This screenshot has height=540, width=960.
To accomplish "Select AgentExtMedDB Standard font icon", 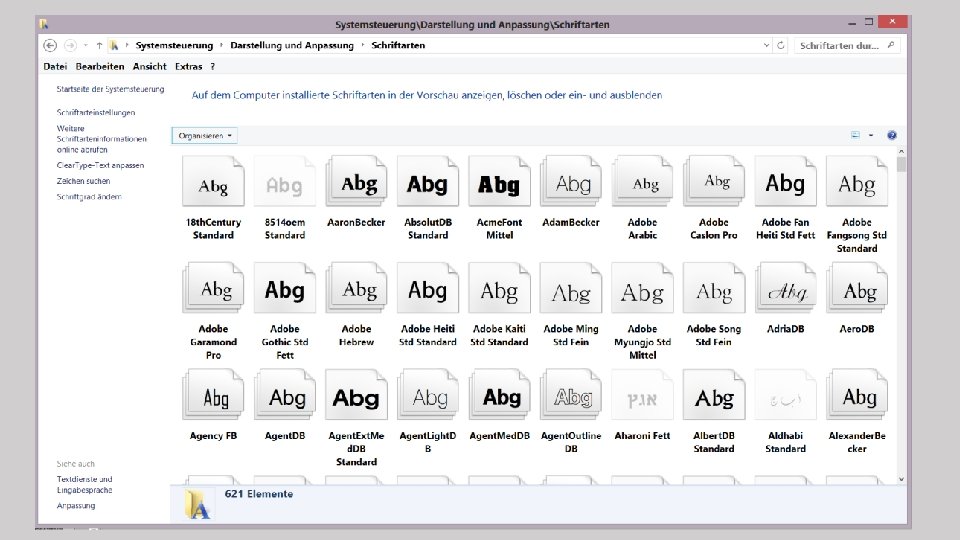I will pos(356,395).
